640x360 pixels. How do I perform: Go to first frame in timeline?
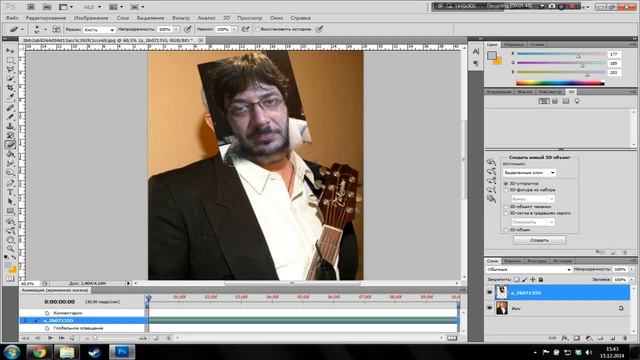coord(25,338)
